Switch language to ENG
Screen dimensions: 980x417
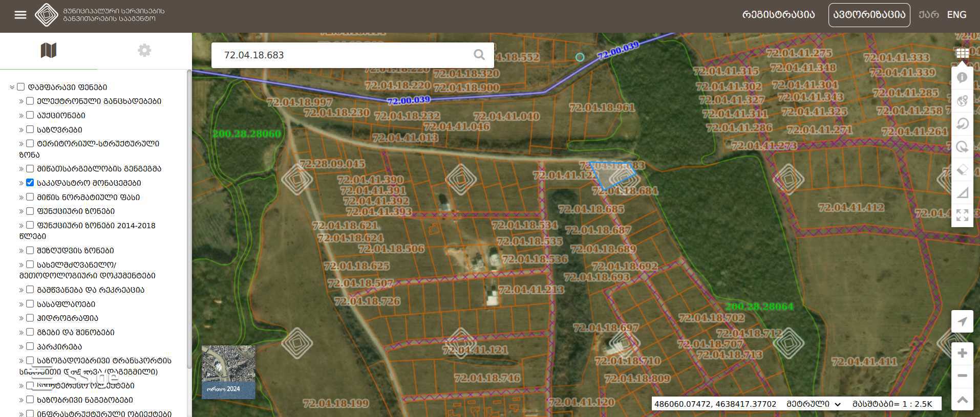956,15
